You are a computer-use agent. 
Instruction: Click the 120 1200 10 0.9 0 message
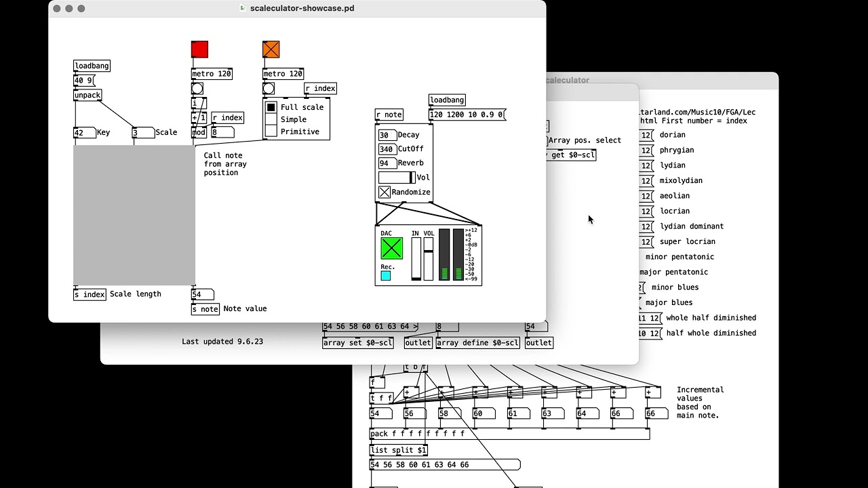tap(467, 115)
